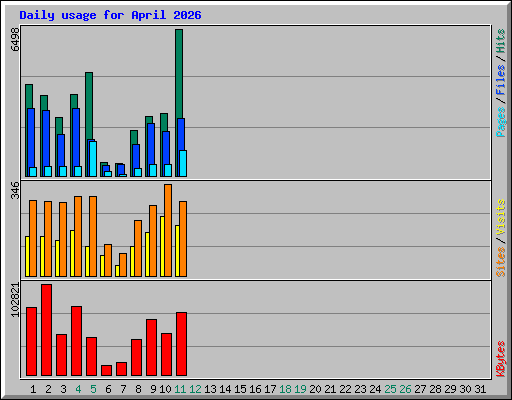Viewport: 512px width, 400px height.
Task: Click day label 13 on the axis
Action: coord(210,389)
